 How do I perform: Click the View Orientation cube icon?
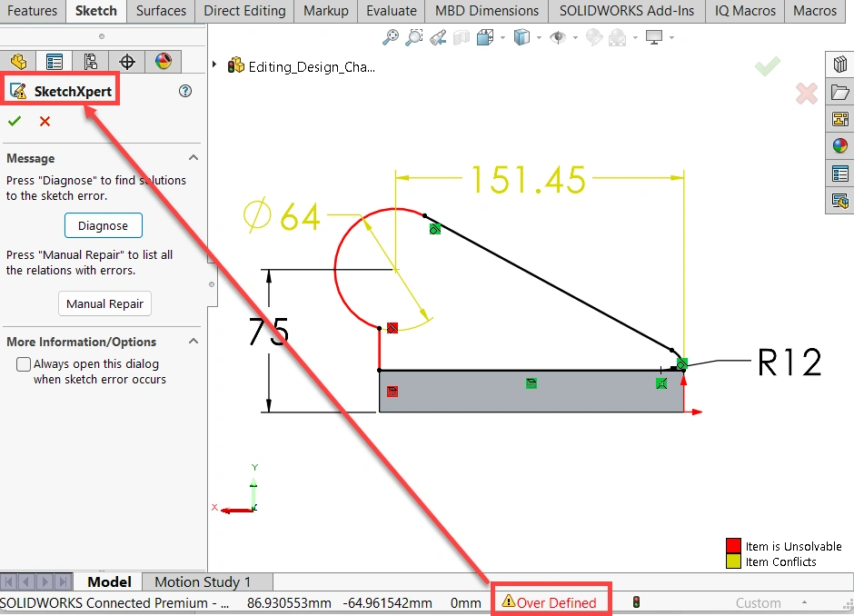coord(485,37)
